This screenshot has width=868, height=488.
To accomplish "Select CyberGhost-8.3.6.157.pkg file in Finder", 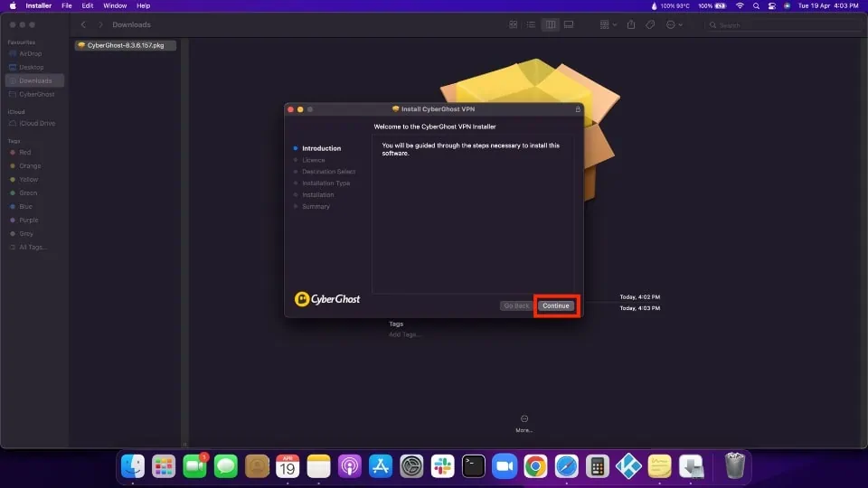I will point(125,45).
